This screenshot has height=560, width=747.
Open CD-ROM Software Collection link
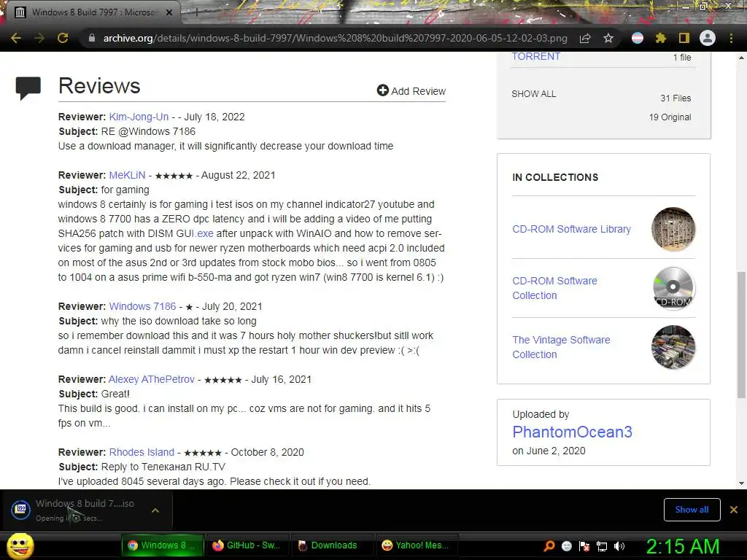coord(554,288)
